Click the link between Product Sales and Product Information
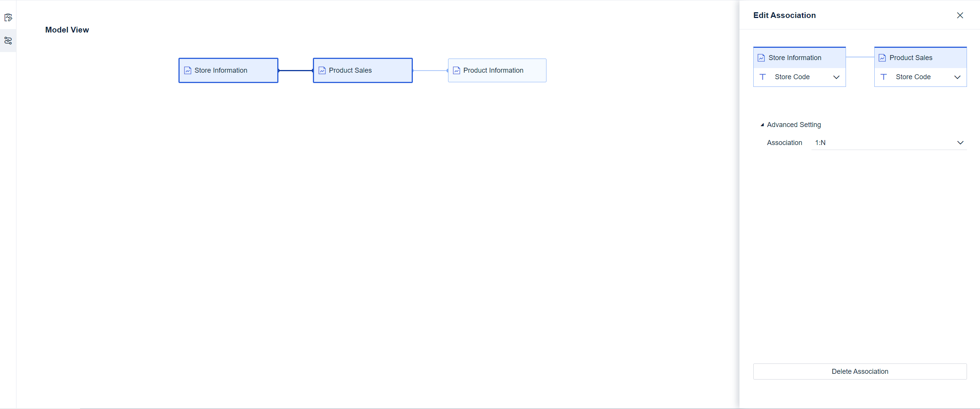 (x=430, y=70)
